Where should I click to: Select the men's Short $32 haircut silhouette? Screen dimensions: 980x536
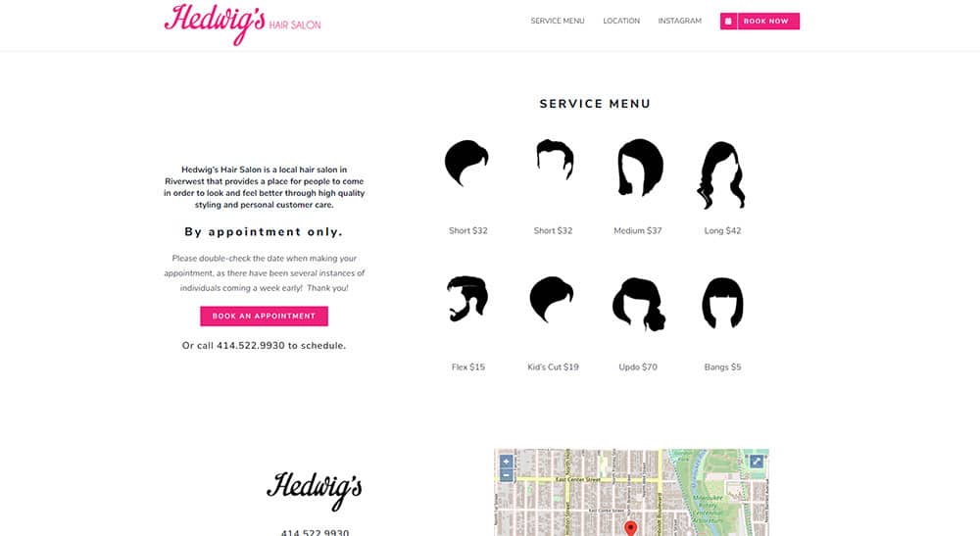click(x=555, y=160)
